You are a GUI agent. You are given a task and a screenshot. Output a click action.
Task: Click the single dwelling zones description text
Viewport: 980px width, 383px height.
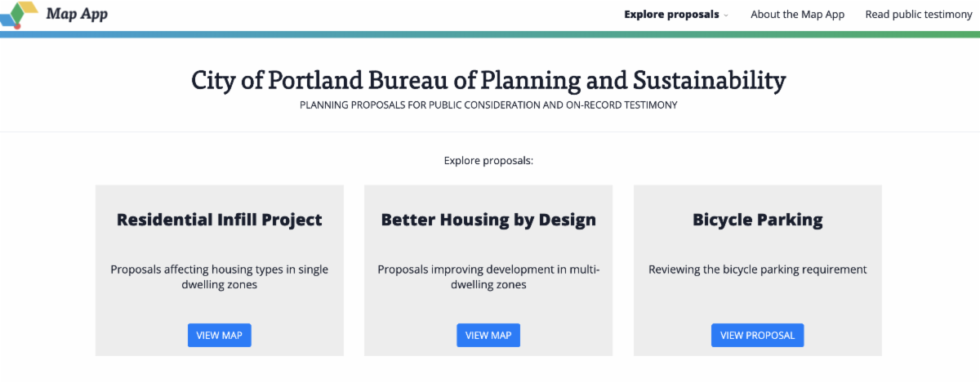pyautogui.click(x=219, y=277)
